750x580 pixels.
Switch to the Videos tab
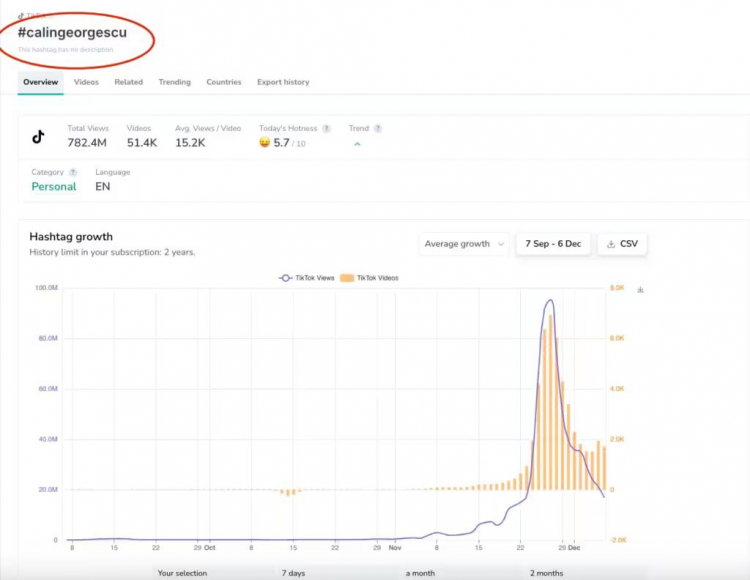86,82
